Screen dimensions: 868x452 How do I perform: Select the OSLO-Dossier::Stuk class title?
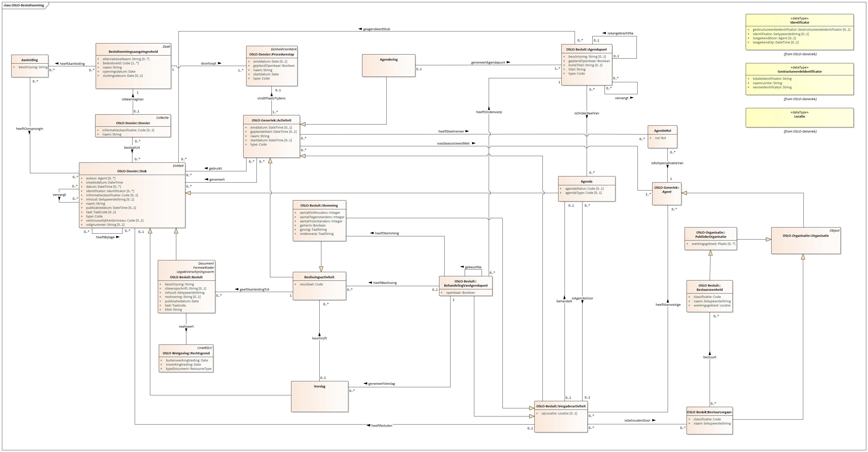[x=132, y=171]
